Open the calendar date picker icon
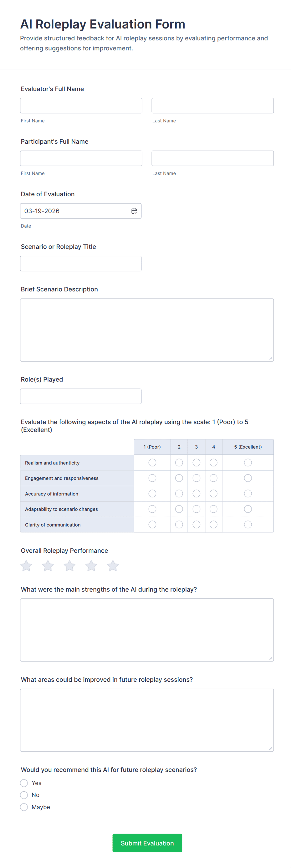 click(x=134, y=211)
